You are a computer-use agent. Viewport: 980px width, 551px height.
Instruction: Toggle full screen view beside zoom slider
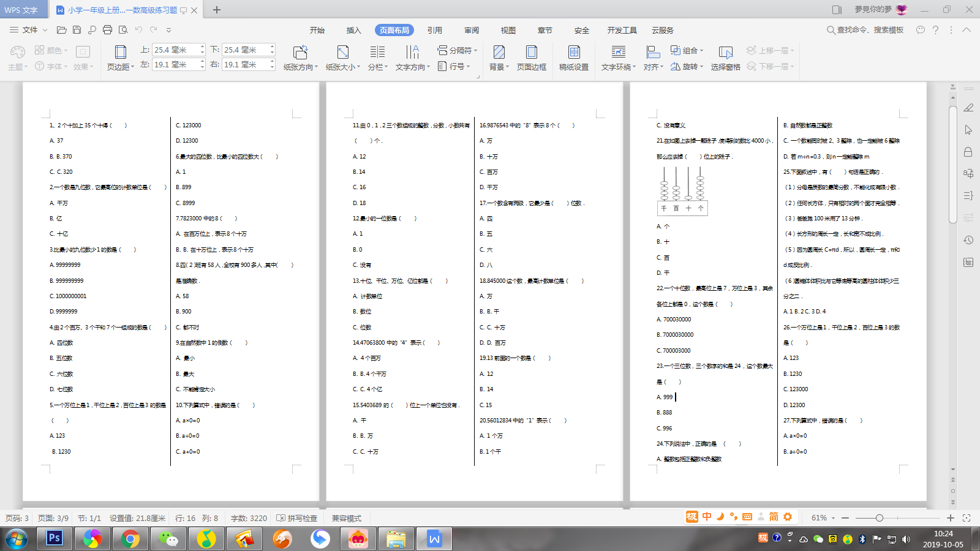tap(967, 518)
